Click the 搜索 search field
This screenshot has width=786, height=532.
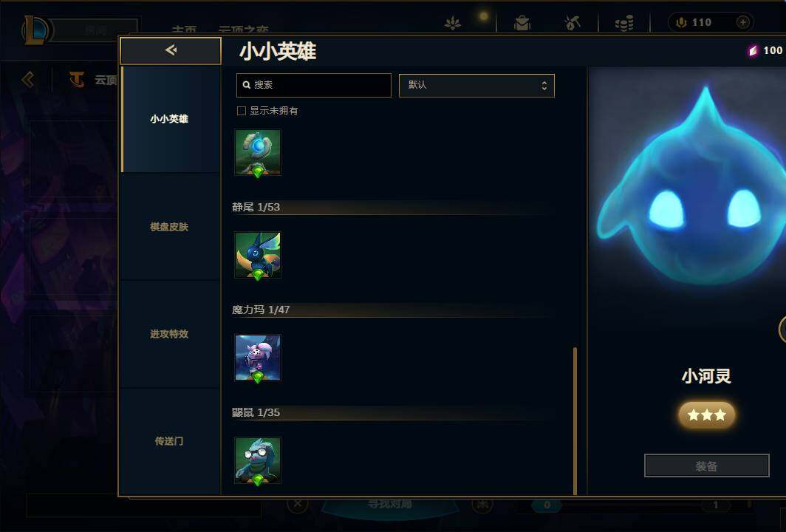(x=314, y=85)
